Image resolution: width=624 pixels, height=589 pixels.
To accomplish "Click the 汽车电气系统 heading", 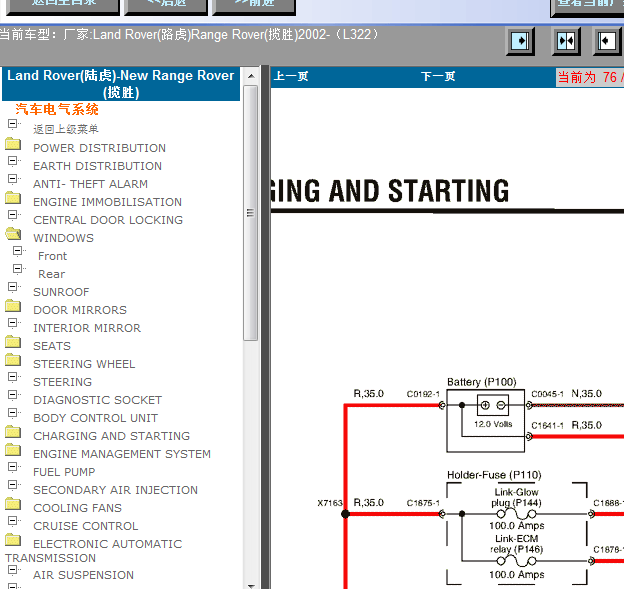I will [57, 109].
